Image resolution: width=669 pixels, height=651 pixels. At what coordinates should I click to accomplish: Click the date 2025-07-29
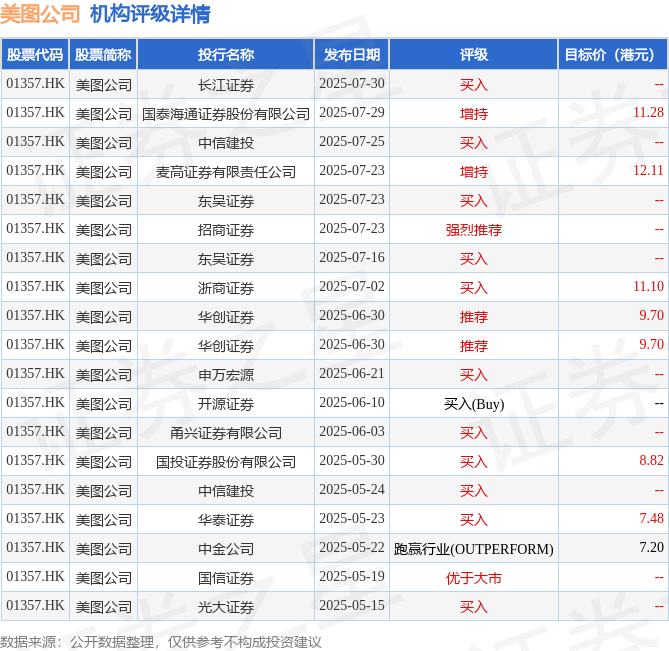click(352, 112)
